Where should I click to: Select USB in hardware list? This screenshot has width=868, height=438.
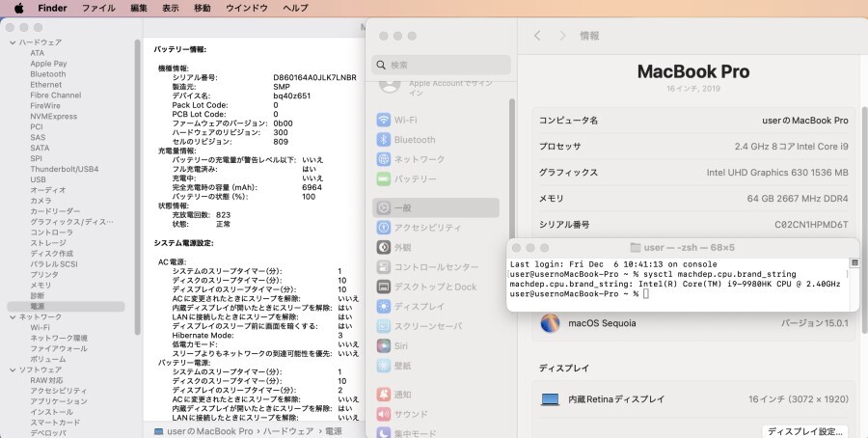click(x=39, y=179)
